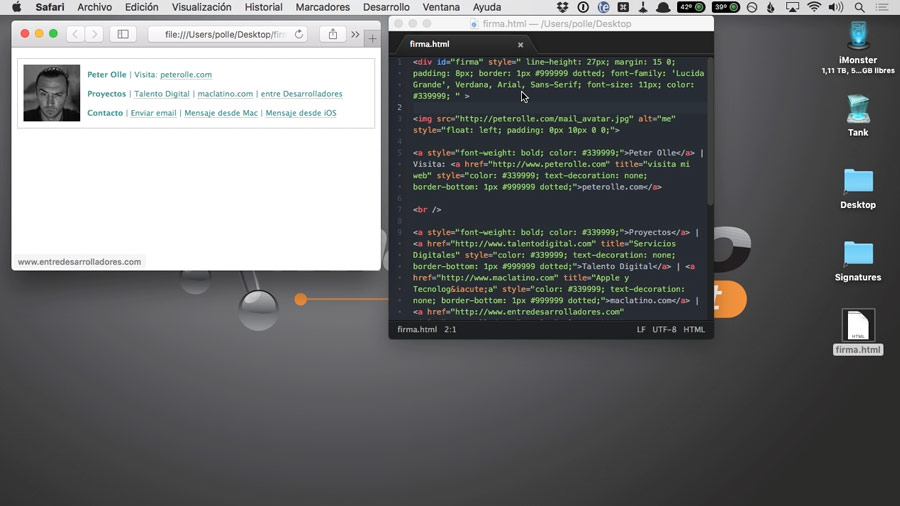Open the Edición menu
This screenshot has width=900, height=506.
pos(142,7)
